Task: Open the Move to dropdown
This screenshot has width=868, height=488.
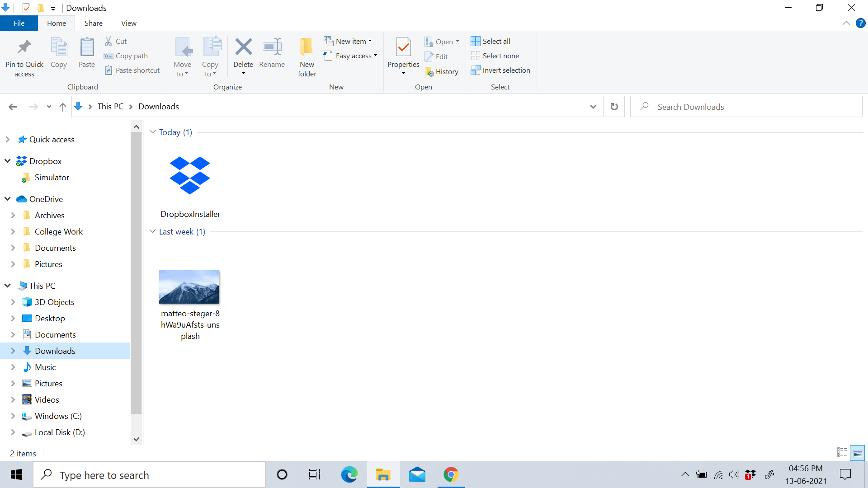Action: tap(183, 57)
